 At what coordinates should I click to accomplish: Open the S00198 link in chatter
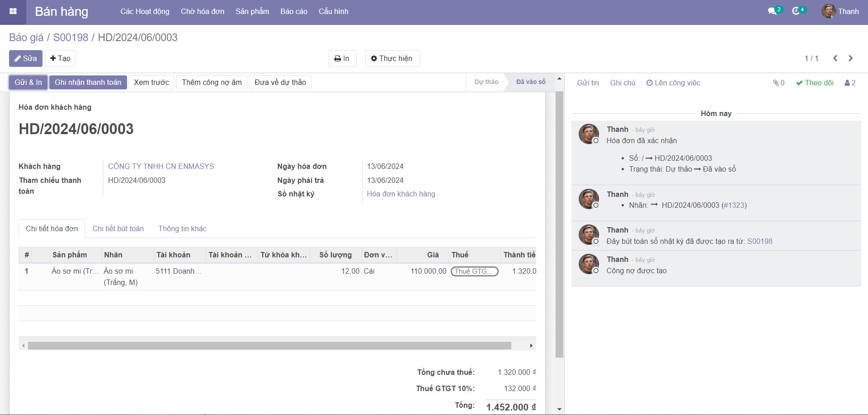pos(759,241)
